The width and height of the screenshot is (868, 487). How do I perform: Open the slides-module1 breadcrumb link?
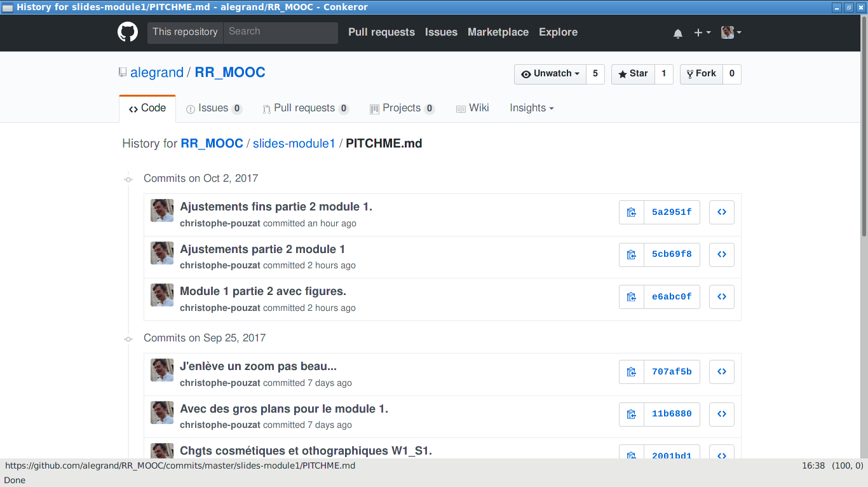tap(294, 144)
